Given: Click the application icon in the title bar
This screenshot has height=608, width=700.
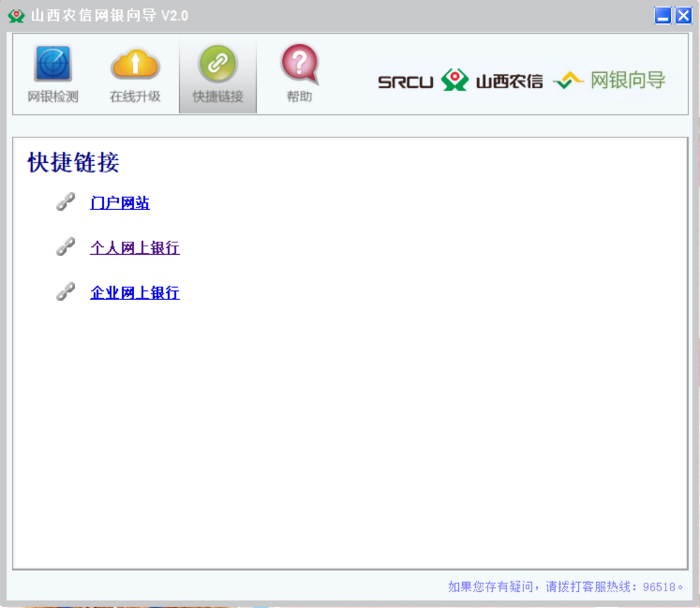Looking at the screenshot, I should [16, 15].
